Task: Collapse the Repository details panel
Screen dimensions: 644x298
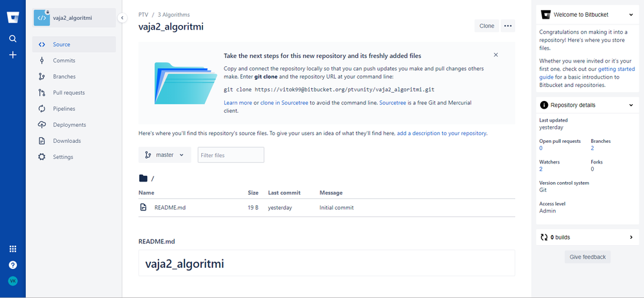Action: (631, 106)
